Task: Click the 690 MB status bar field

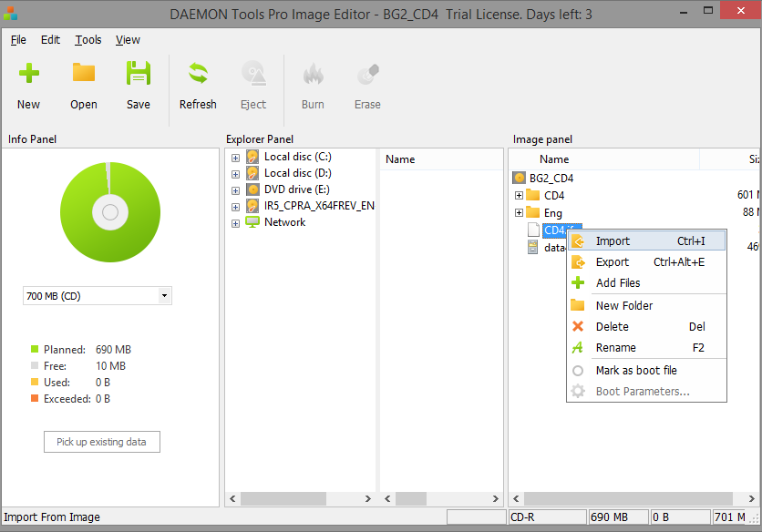Action: (618, 517)
